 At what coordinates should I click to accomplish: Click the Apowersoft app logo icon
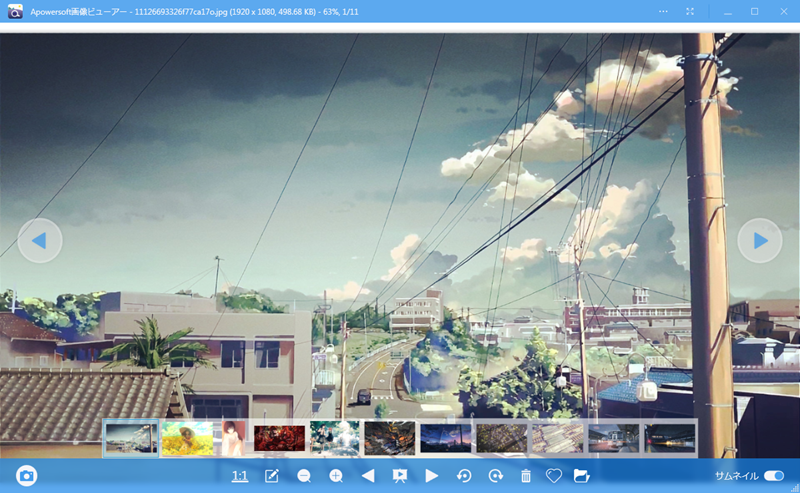pos(15,11)
